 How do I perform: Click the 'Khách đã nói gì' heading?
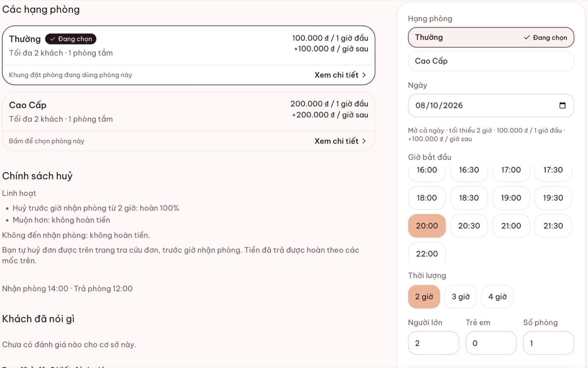point(38,319)
